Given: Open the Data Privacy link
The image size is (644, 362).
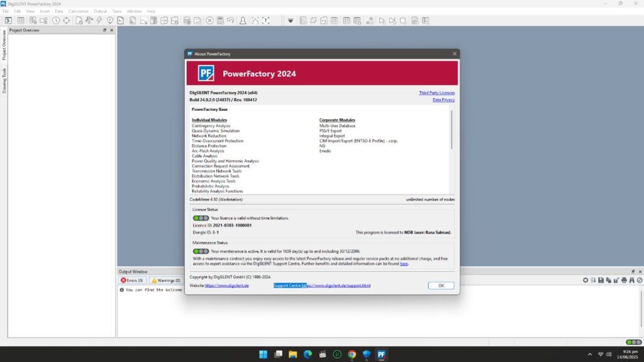Looking at the screenshot, I should pyautogui.click(x=443, y=100).
